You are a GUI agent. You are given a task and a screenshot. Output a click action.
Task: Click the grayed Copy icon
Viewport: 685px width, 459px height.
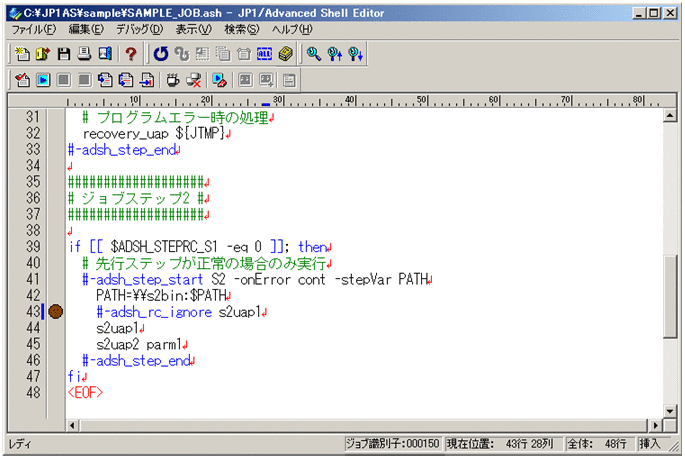pyautogui.click(x=223, y=54)
